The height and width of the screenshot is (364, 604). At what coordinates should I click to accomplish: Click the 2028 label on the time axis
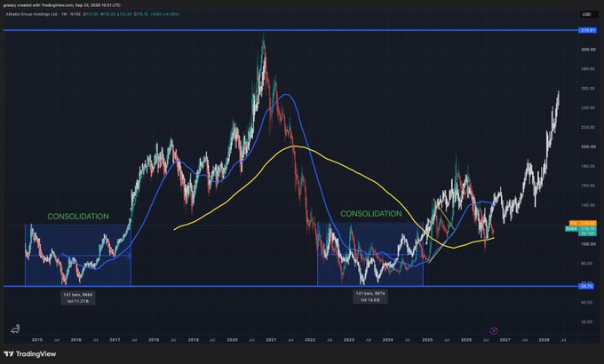[x=544, y=340]
